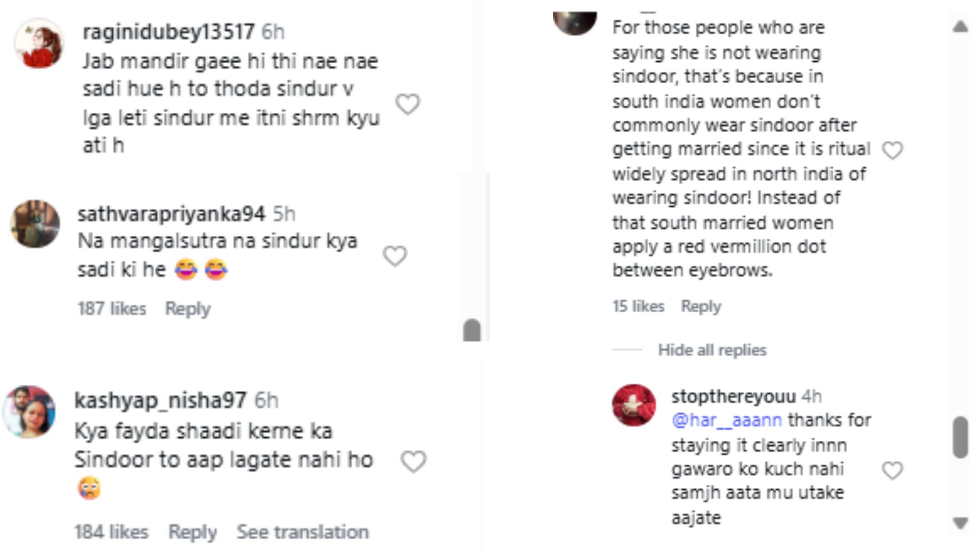Collapse thread with Hide all replies
Viewport: 980px width, 551px height.
click(712, 350)
